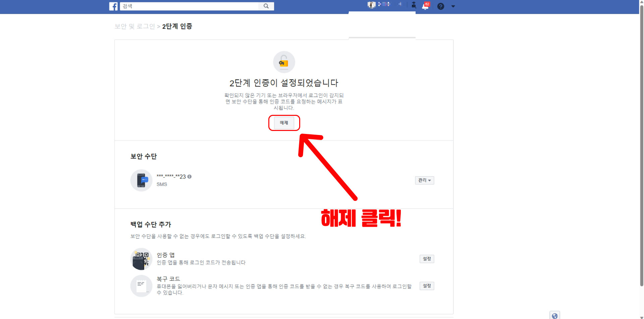
Task: Click the QR code icon beside 인증 앱
Action: [141, 259]
